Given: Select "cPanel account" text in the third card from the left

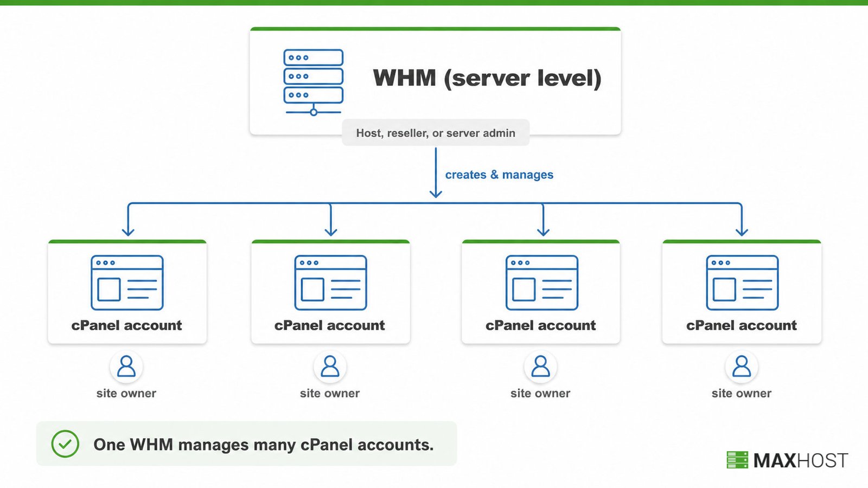Looking at the screenshot, I should (x=541, y=325).
